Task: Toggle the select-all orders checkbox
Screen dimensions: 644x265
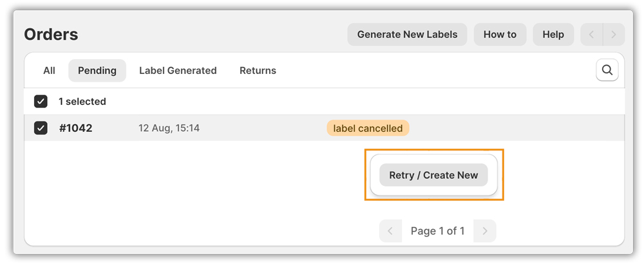Action: (x=41, y=102)
